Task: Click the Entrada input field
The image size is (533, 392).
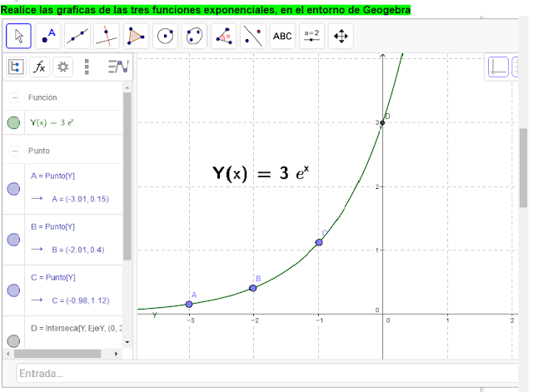Action: 267,374
